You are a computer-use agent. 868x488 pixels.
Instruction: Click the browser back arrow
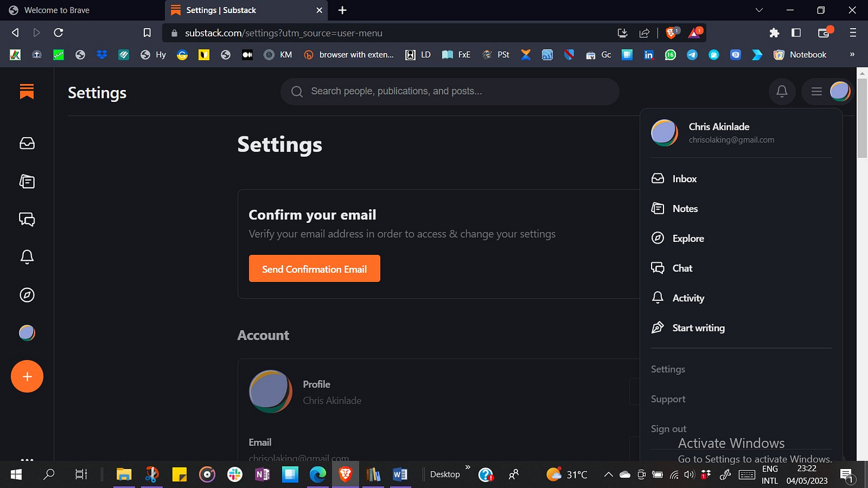[x=15, y=33]
